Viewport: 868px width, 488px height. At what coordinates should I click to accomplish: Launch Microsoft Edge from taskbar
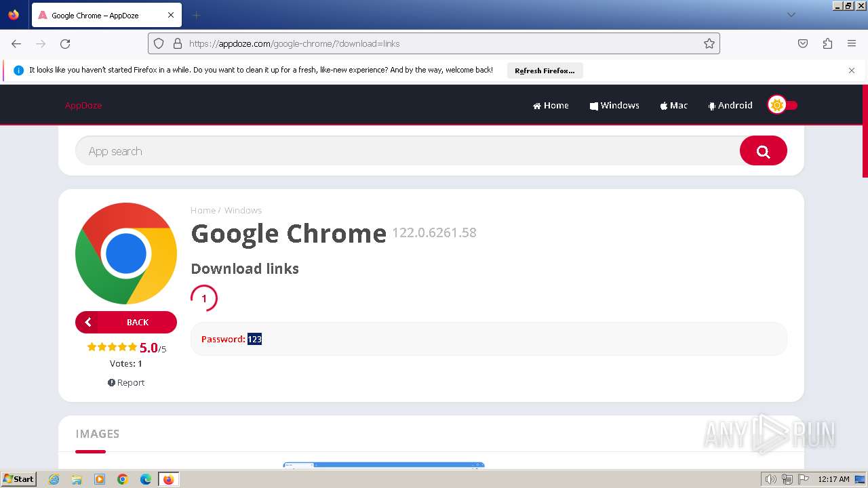pos(146,479)
